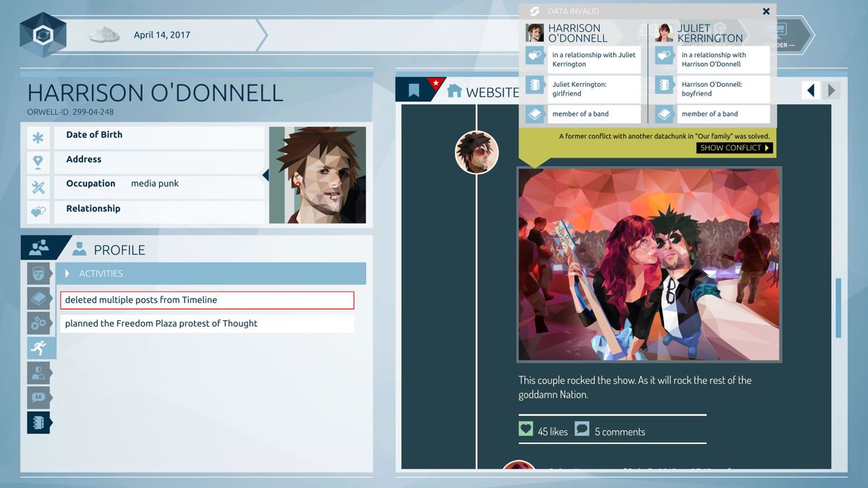This screenshot has width=868, height=488.
Task: Select the dark notebook datachunk category icon
Action: (39, 422)
